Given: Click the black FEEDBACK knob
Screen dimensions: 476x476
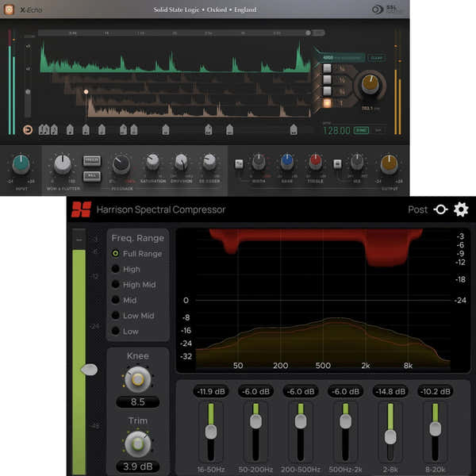Looking at the screenshot, I should click(x=121, y=164).
